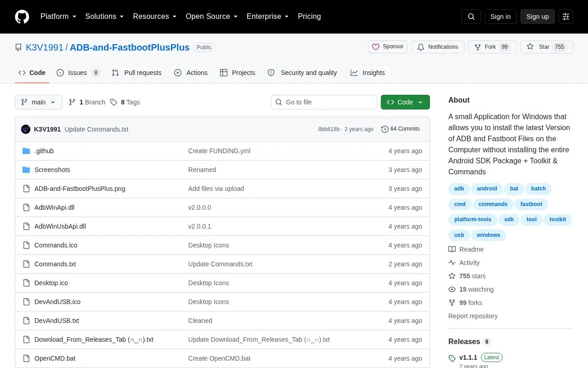
Task: Click the .github folder icon
Action: (x=26, y=151)
